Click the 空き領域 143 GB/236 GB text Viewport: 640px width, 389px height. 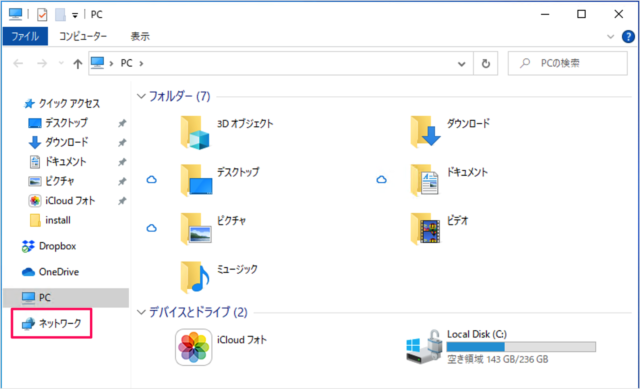click(x=498, y=359)
